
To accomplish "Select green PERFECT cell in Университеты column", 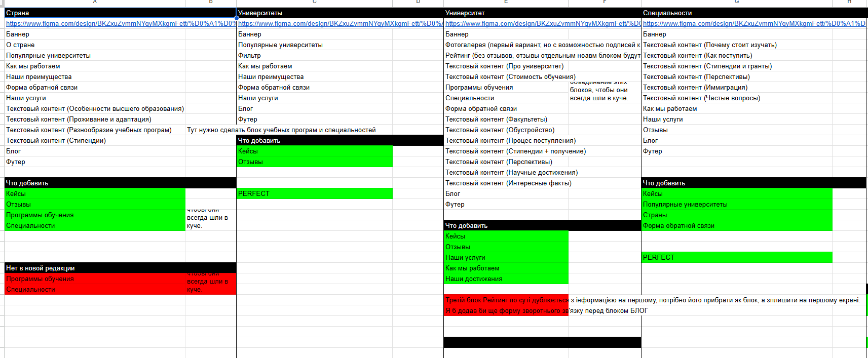I will [314, 193].
